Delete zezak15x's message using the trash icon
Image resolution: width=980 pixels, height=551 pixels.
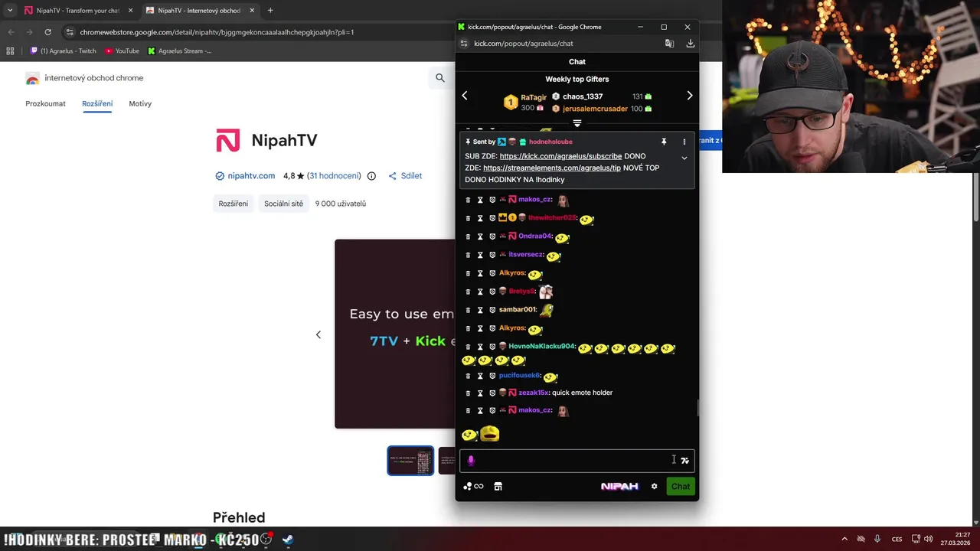pyautogui.click(x=469, y=393)
